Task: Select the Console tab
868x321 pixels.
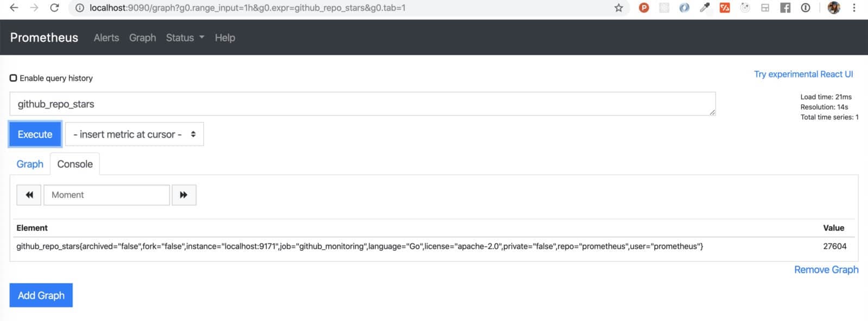Action: pyautogui.click(x=75, y=164)
